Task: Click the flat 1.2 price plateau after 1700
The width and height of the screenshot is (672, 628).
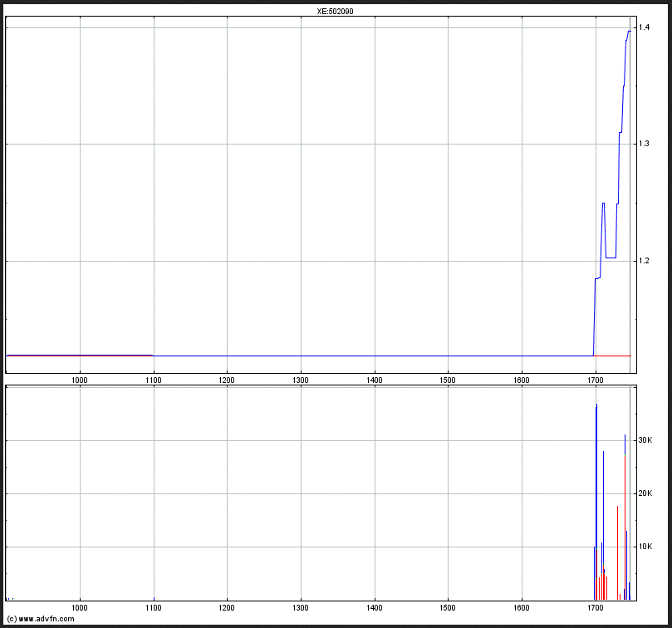Action: [x=611, y=258]
